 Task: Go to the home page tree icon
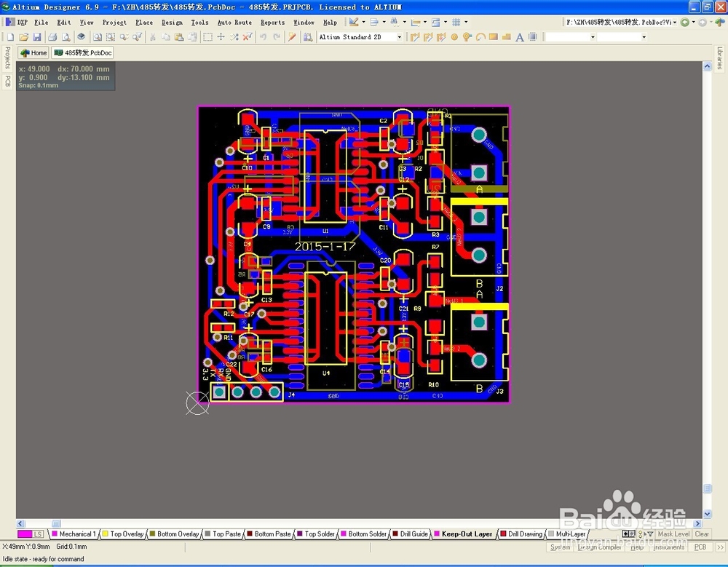720,23
